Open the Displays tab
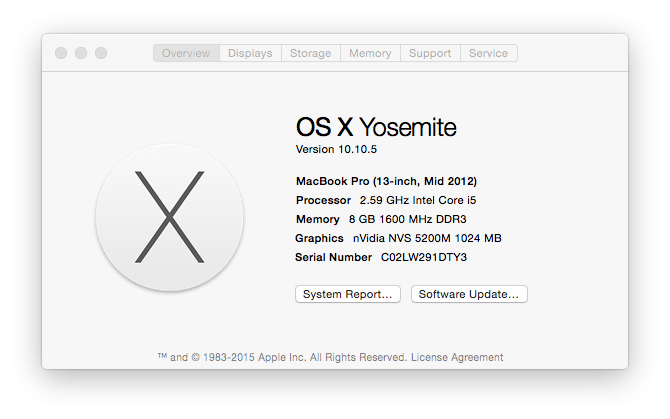This screenshot has height=419, width=670. (x=250, y=53)
